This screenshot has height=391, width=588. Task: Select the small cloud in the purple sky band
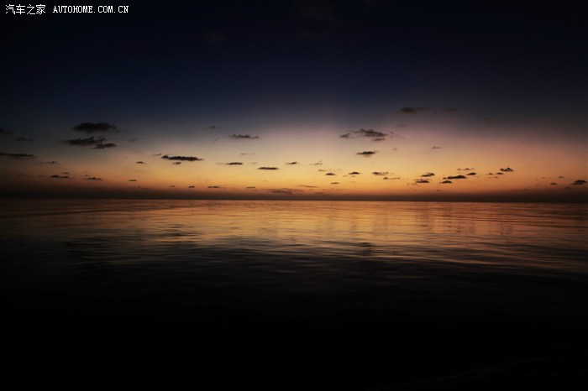244,136
